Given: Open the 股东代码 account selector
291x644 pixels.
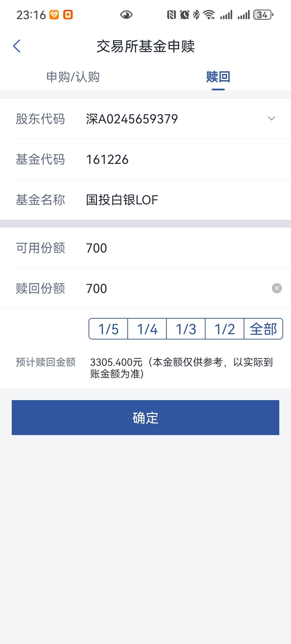Looking at the screenshot, I should [x=132, y=119].
